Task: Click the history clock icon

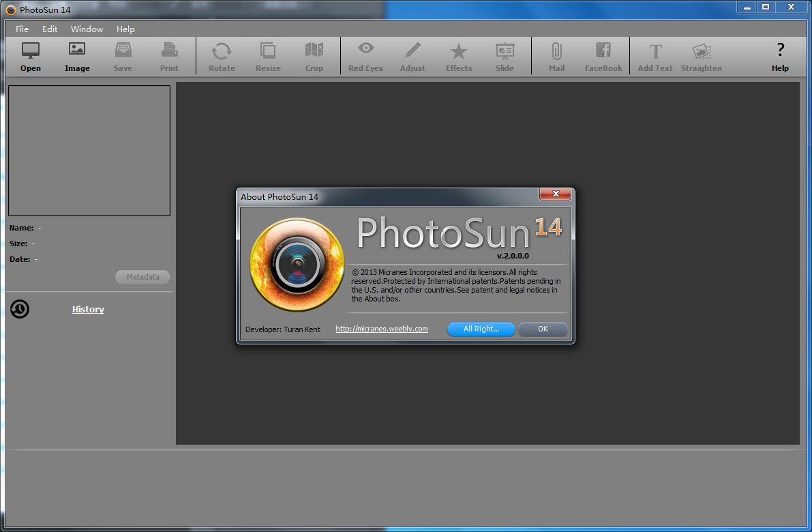Action: click(x=20, y=310)
